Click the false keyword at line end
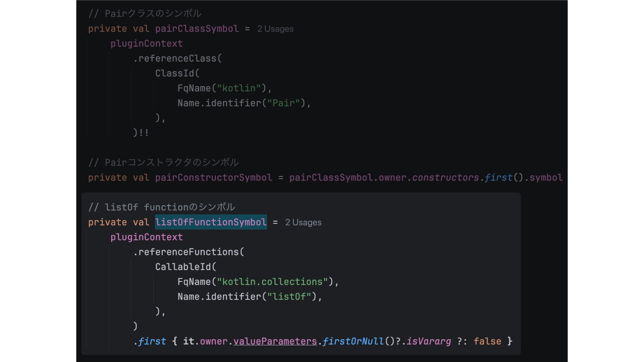 pos(487,341)
